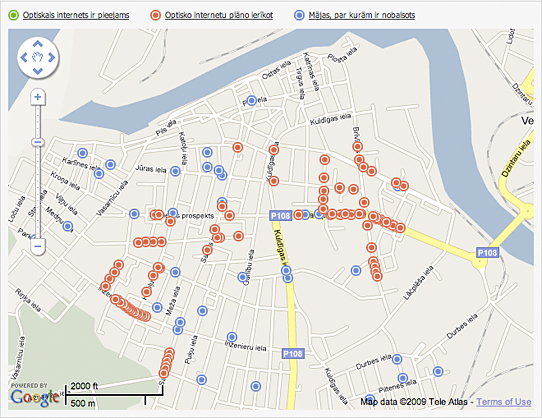Click the green legend marker icon
Image resolution: width=542 pixels, height=418 pixels.
[13, 15]
